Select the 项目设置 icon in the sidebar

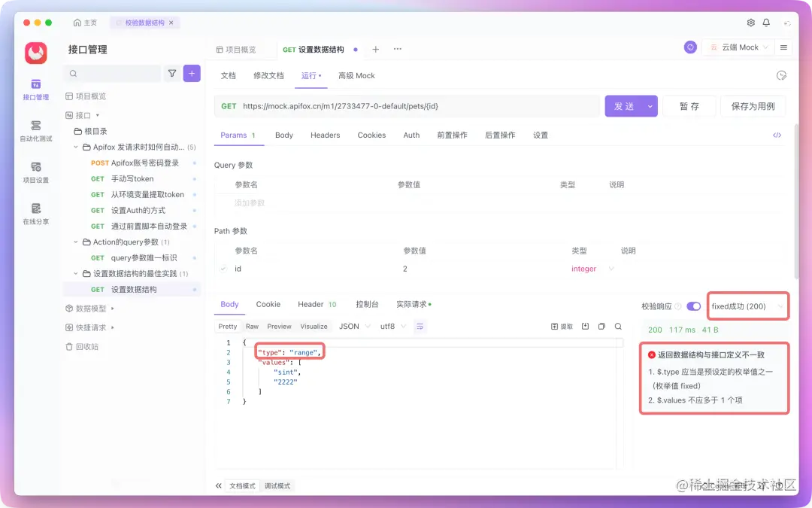pyautogui.click(x=35, y=172)
